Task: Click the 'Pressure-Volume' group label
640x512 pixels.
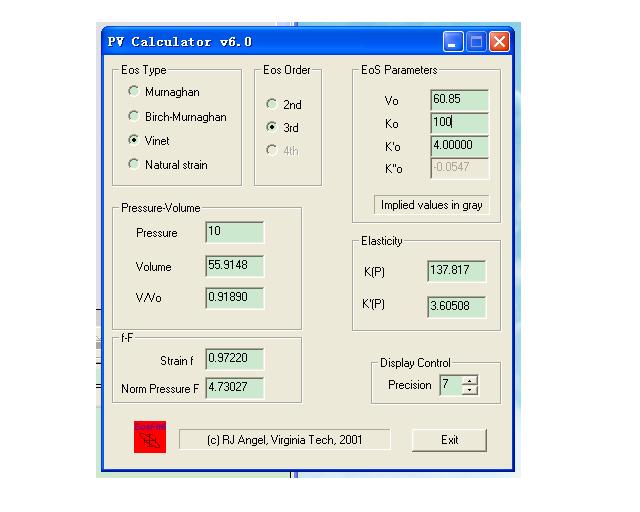Action: tap(160, 208)
